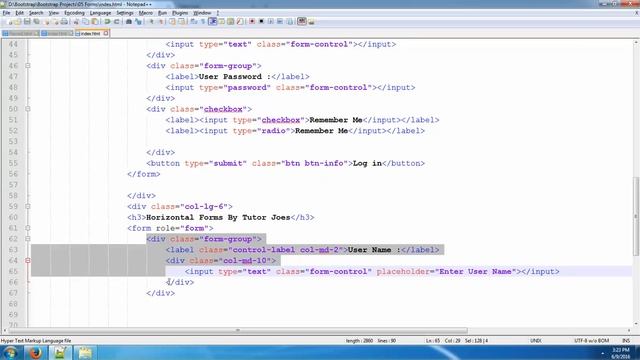
Task: Collapse the form-group fold at line 62
Action: tap(28, 239)
